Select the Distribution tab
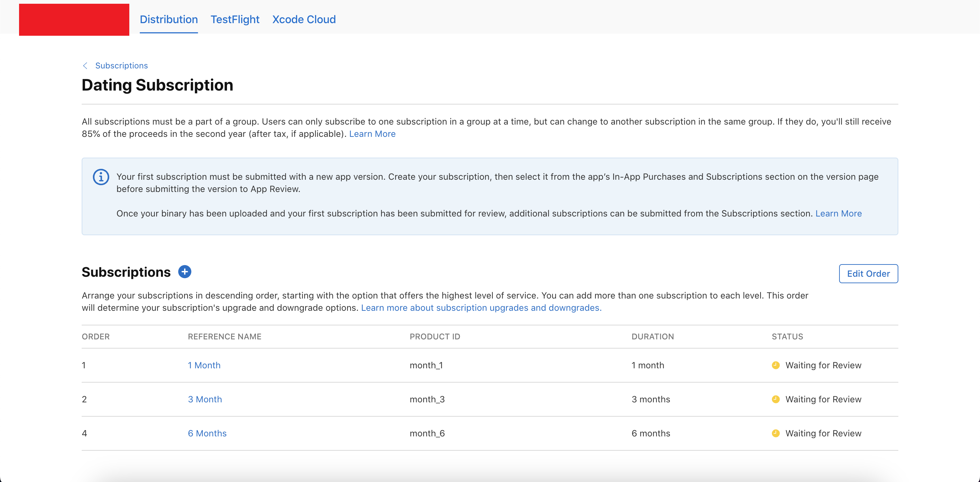This screenshot has width=980, height=482. coord(168,19)
